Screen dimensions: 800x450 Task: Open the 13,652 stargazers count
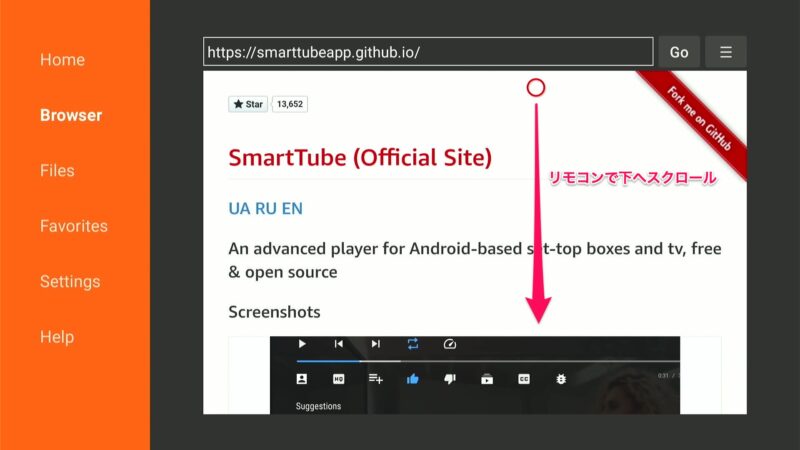[x=290, y=104]
